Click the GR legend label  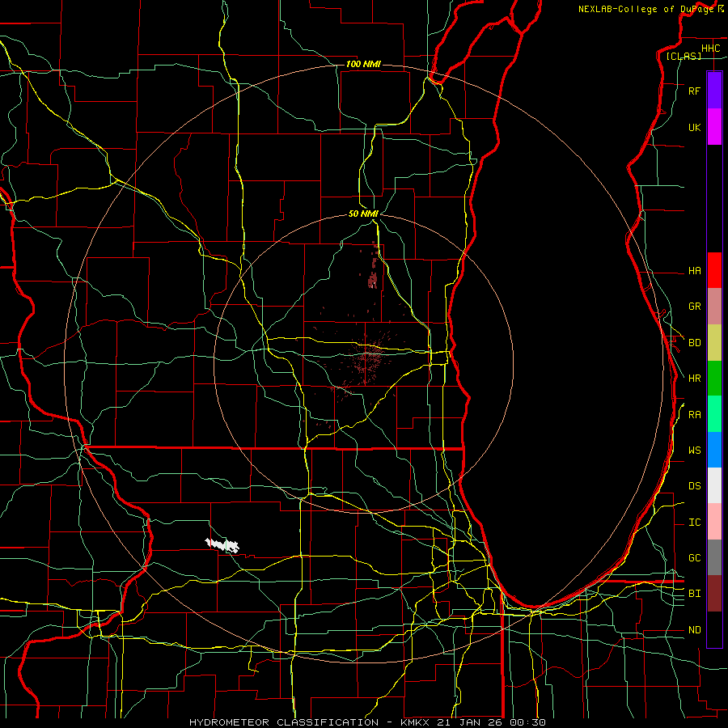[694, 307]
